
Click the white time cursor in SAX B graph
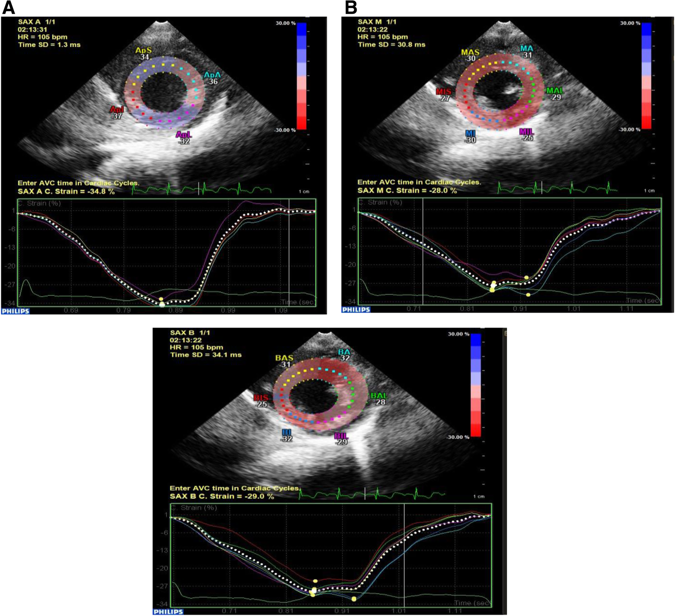(404, 555)
